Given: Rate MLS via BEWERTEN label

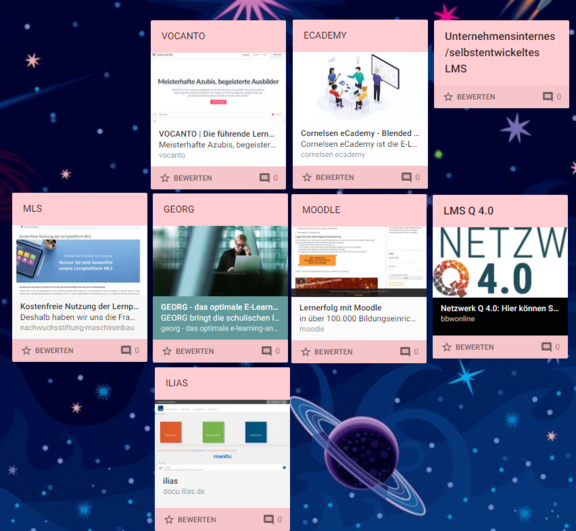Looking at the screenshot, I should click(54, 350).
